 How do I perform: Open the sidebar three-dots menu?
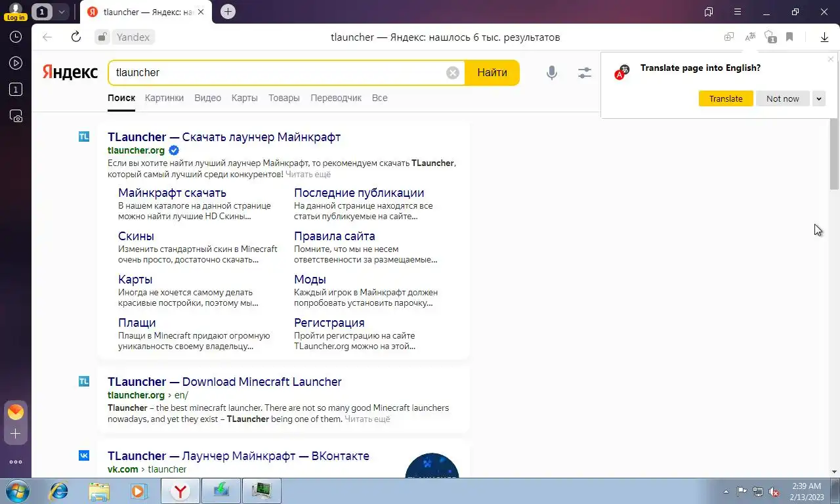tap(16, 462)
